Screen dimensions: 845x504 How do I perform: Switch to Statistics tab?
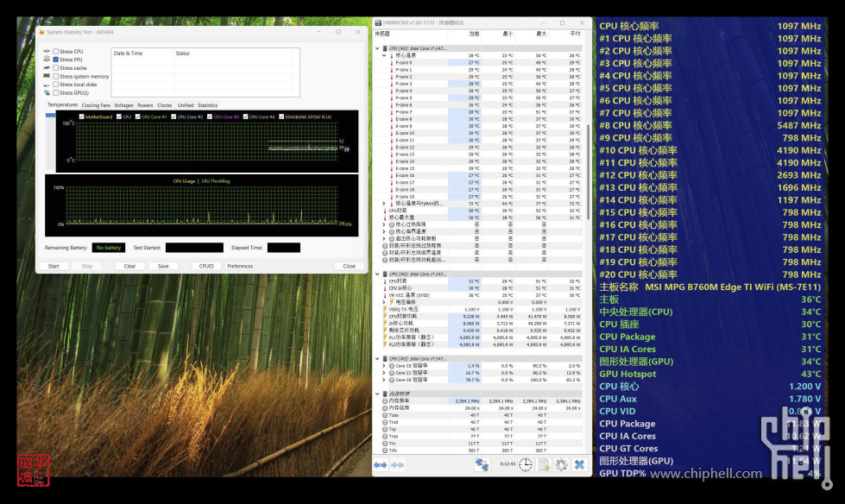click(x=207, y=105)
